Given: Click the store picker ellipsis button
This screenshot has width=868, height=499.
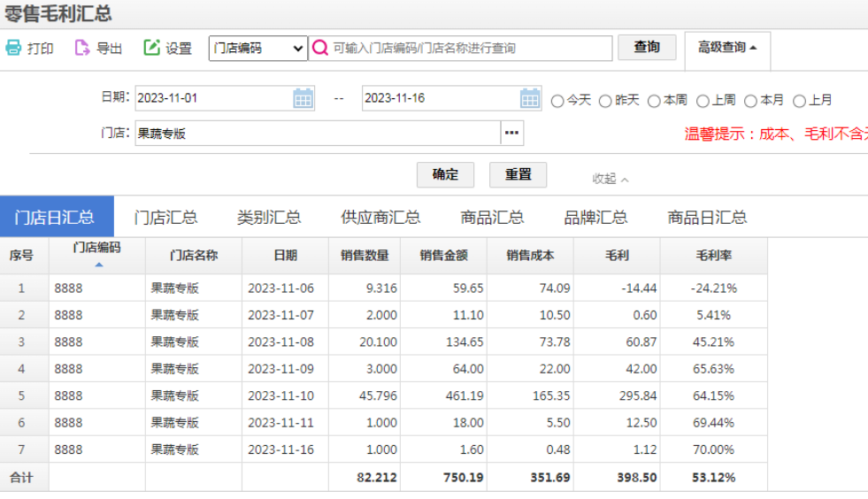Looking at the screenshot, I should click(511, 134).
